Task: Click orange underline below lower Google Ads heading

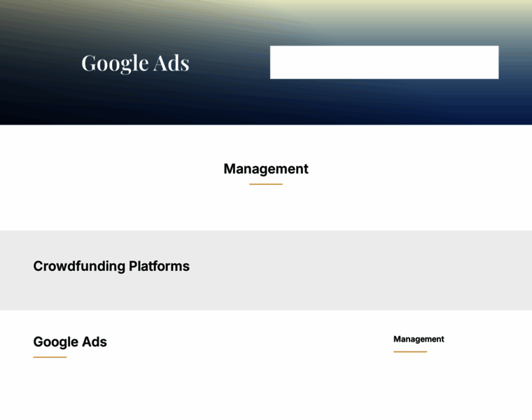Action: (50, 357)
